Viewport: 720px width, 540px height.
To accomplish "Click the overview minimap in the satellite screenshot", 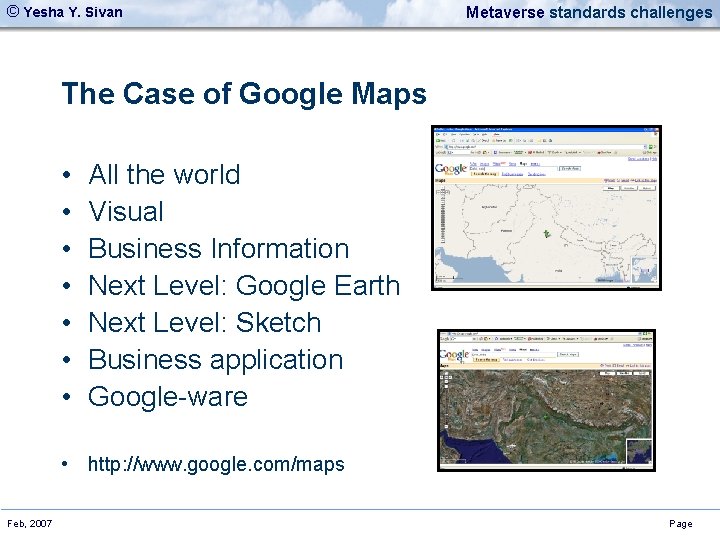I will (x=639, y=451).
